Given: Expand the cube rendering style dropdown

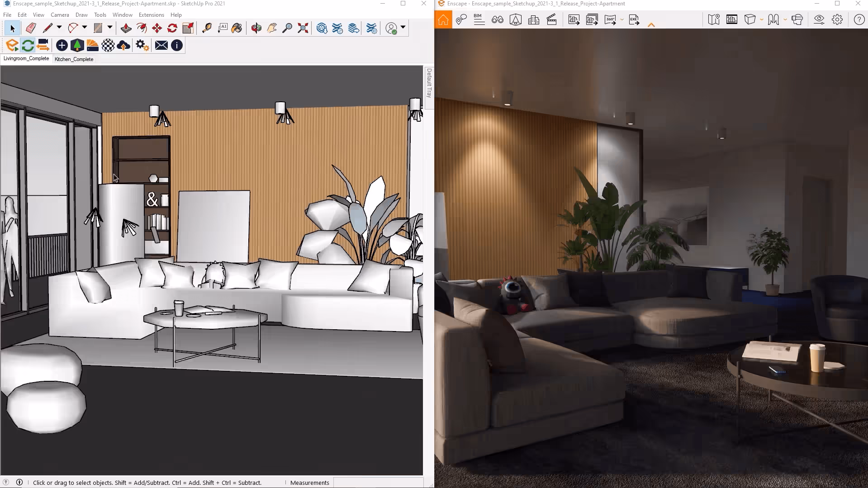Looking at the screenshot, I should tap(762, 20).
